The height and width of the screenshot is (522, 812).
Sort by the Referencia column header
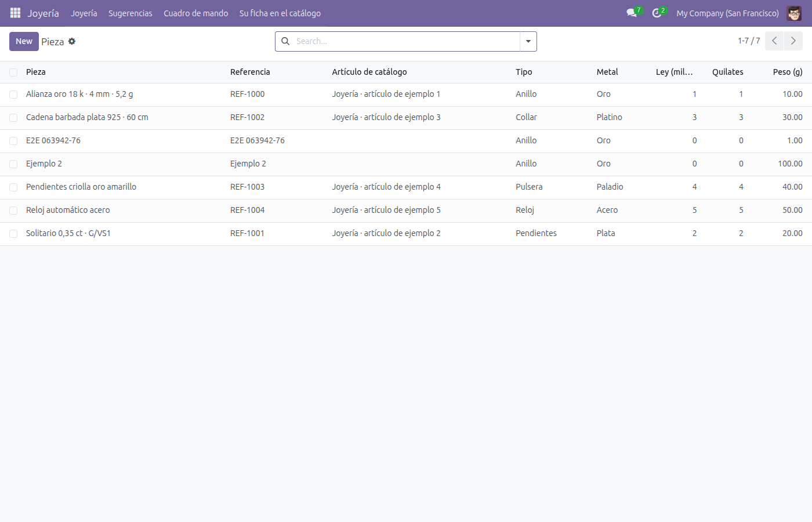pos(250,72)
